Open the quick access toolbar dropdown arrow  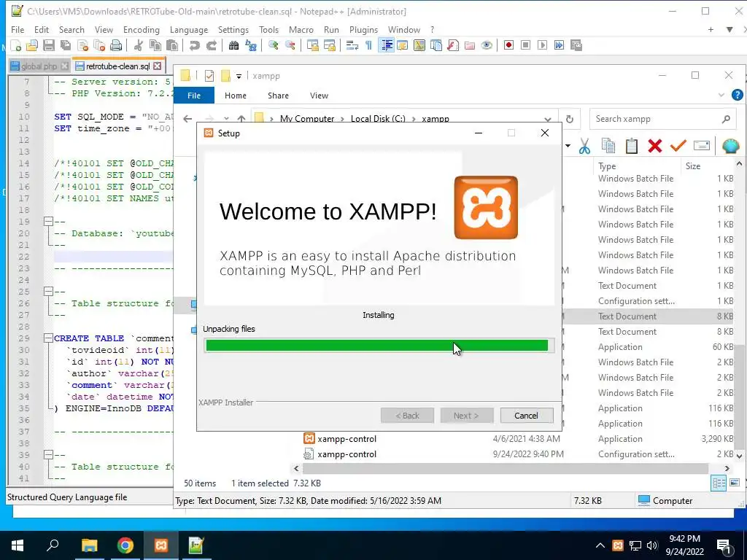coord(239,76)
